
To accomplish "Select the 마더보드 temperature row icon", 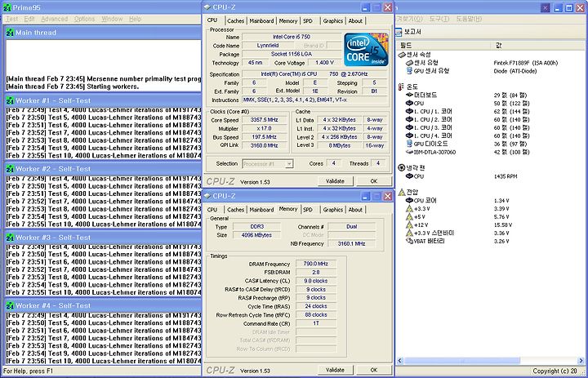I will 409,96.
